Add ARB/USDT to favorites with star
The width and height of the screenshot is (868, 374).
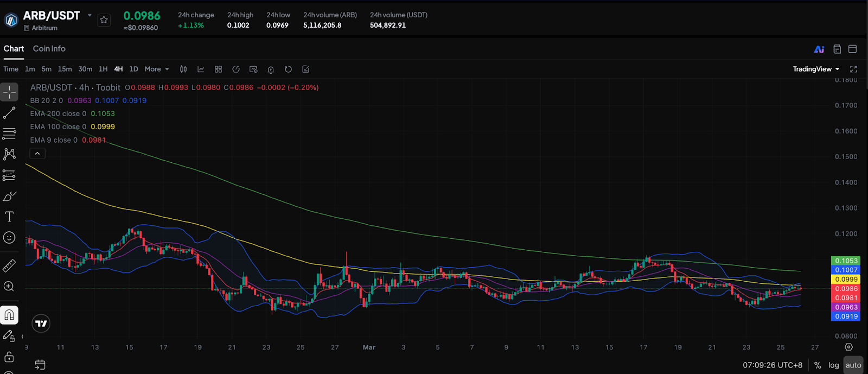click(x=104, y=20)
